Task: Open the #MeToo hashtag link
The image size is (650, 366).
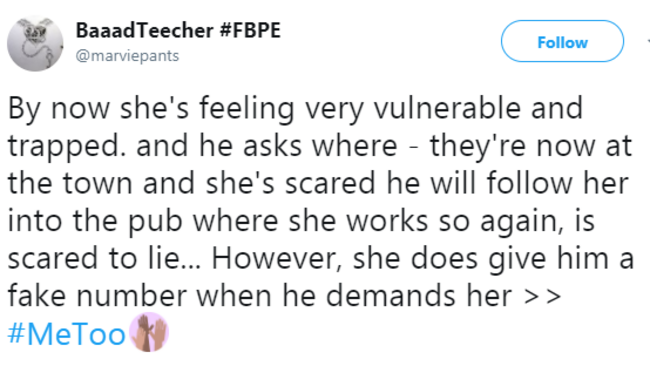Action: (66, 334)
